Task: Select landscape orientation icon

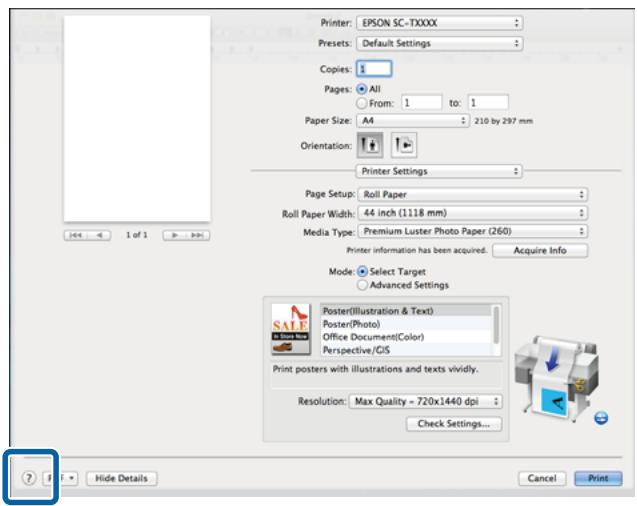Action: [x=403, y=145]
